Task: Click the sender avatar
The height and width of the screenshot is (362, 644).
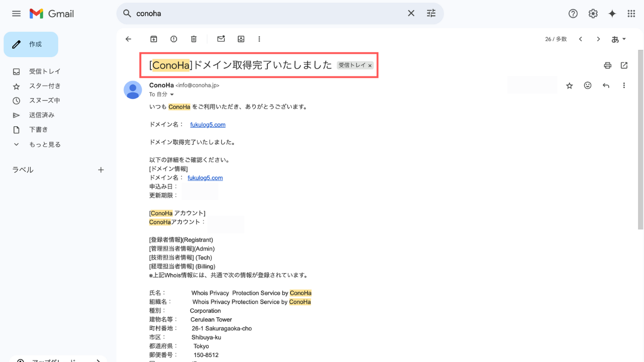Action: tap(133, 90)
